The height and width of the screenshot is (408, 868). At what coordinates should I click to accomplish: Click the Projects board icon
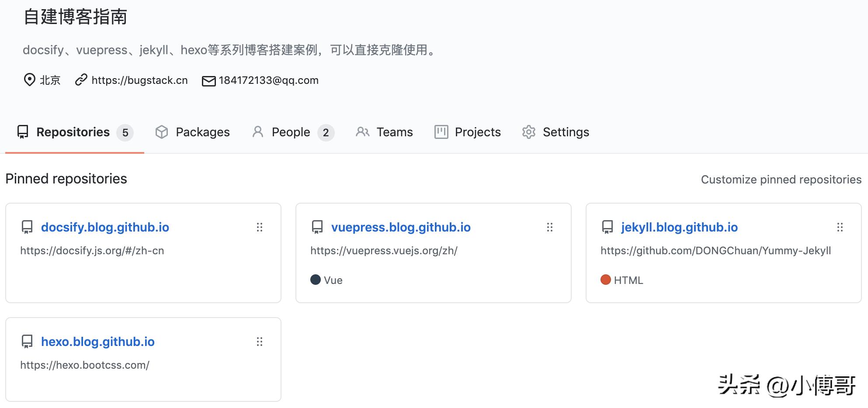pyautogui.click(x=441, y=132)
